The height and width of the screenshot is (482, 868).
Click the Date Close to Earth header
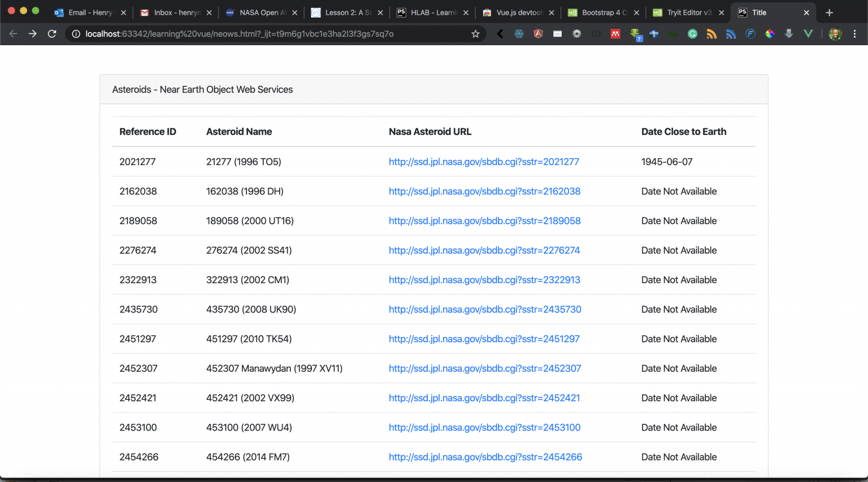(x=684, y=132)
